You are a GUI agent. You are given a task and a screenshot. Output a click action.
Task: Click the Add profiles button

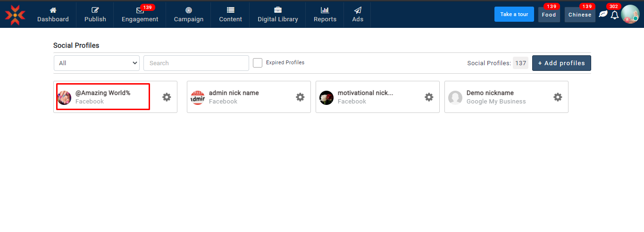tap(561, 63)
